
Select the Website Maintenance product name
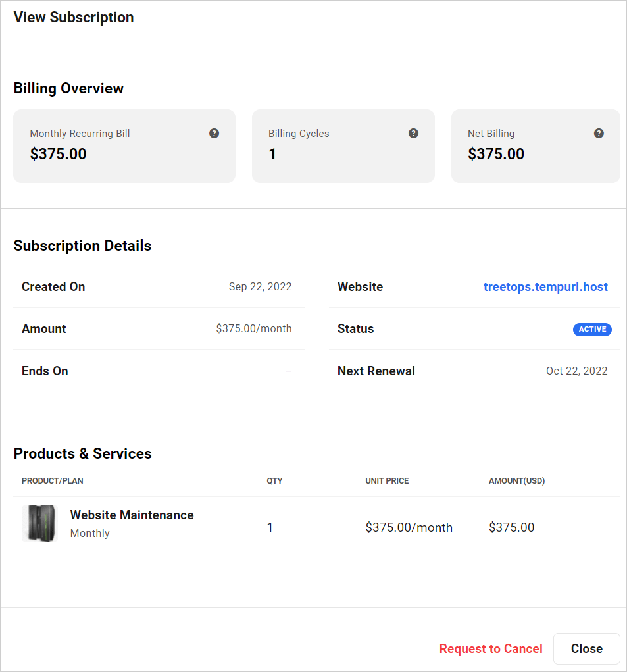coord(132,515)
